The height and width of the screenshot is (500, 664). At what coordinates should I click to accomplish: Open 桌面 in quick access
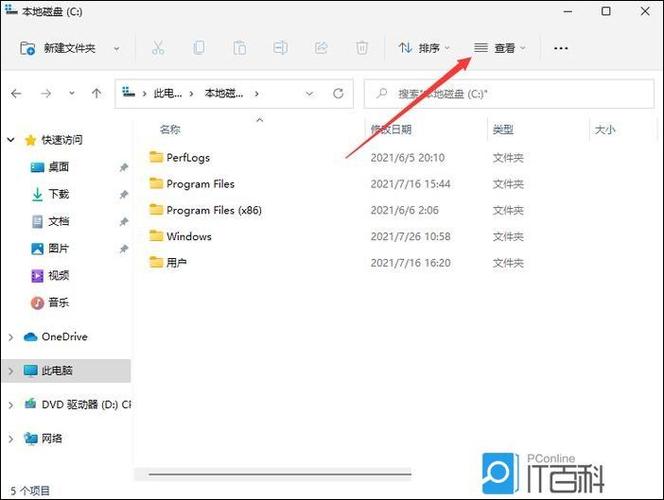58,167
